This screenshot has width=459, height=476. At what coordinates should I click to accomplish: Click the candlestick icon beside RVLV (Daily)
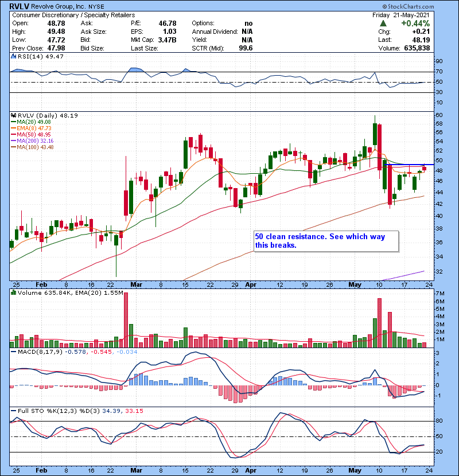point(13,115)
